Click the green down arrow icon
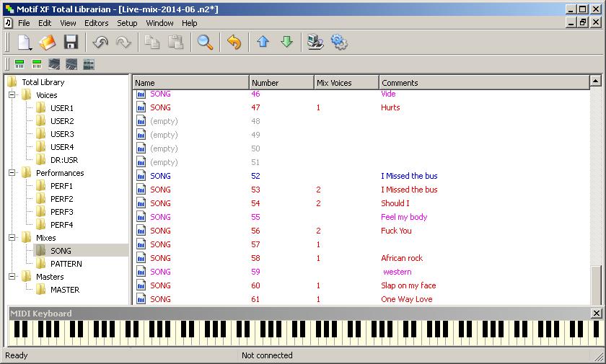This screenshot has width=606, height=364. [287, 42]
